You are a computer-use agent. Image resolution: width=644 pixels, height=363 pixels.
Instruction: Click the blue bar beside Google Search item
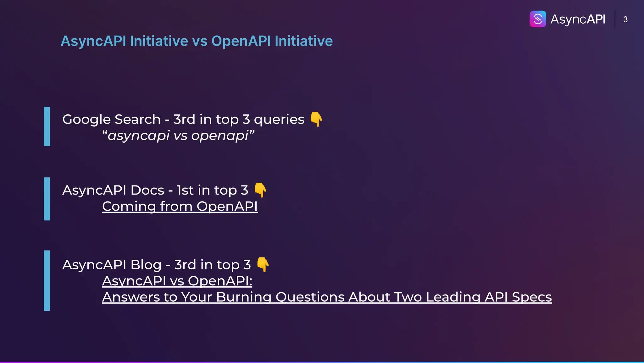pos(47,126)
